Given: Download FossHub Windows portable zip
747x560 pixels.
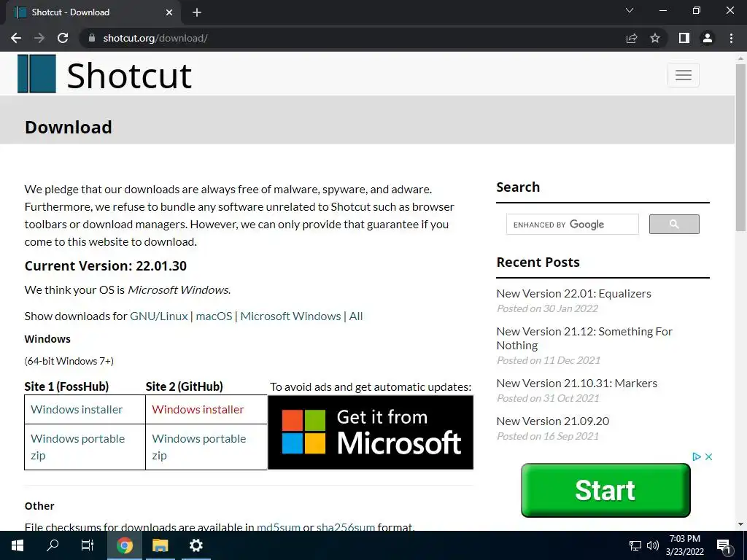Looking at the screenshot, I should [77, 447].
